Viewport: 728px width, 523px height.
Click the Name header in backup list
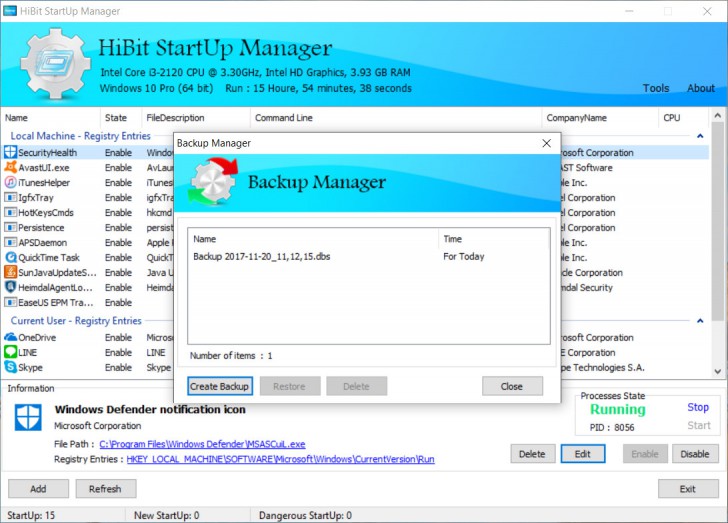(x=313, y=239)
